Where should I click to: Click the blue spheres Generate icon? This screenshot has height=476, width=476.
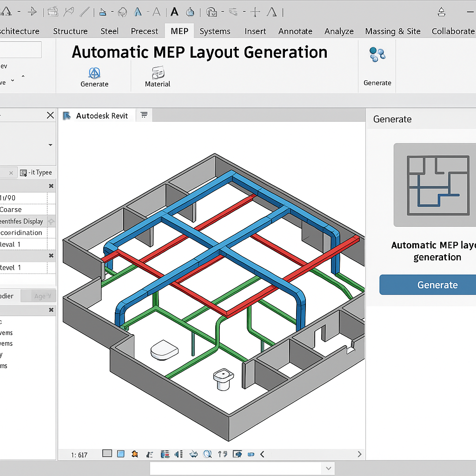377,55
